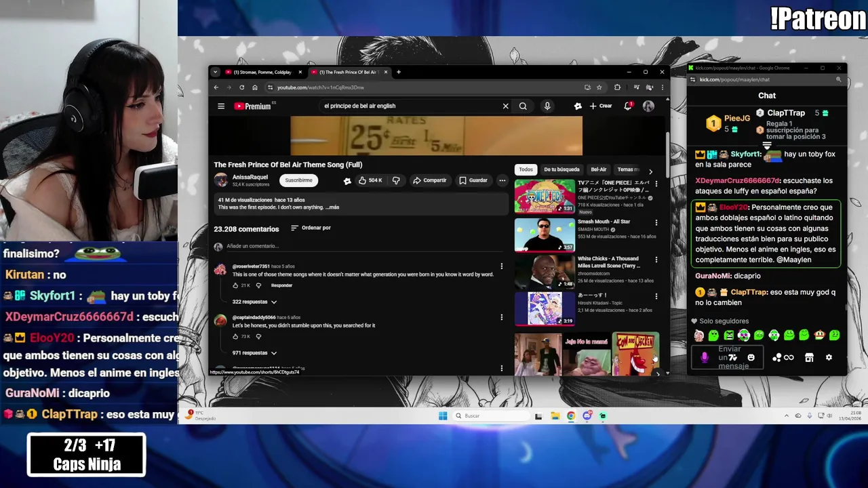Open Windows Start menu
The height and width of the screenshot is (488, 868).
[x=443, y=416]
